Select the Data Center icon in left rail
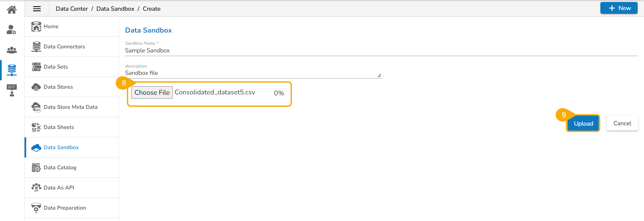Image resolution: width=644 pixels, height=221 pixels. [12, 70]
